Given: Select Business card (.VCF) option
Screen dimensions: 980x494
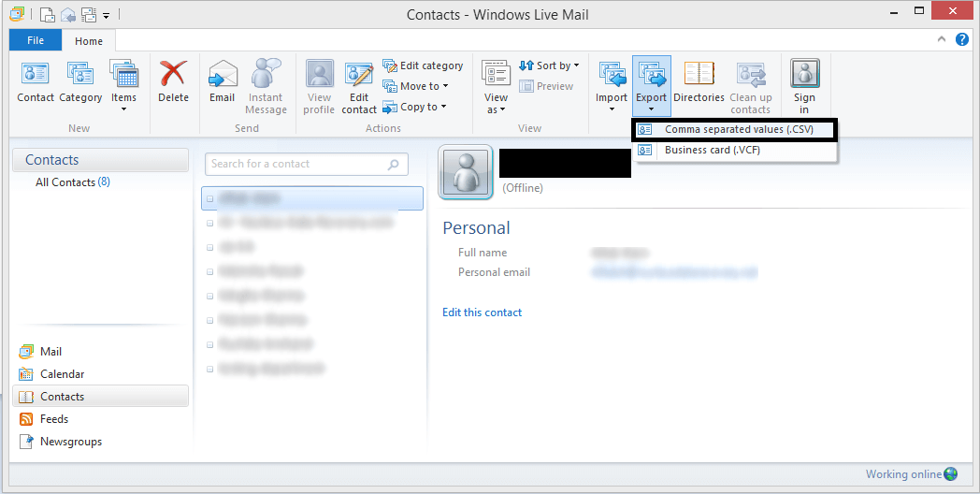Looking at the screenshot, I should (734, 150).
